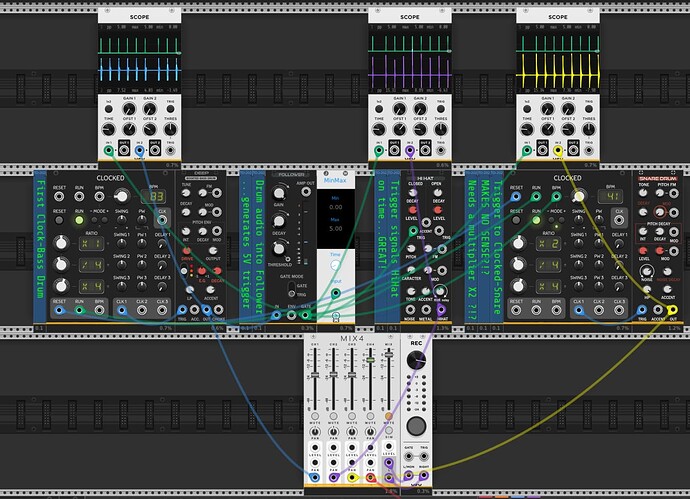Click the TIME knob on left Scope
The width and height of the screenshot is (690, 499).
[108, 129]
